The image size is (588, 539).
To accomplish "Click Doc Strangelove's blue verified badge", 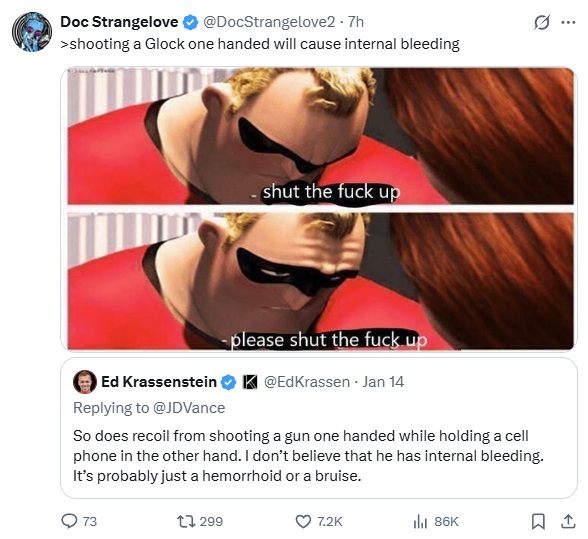I will click(190, 23).
